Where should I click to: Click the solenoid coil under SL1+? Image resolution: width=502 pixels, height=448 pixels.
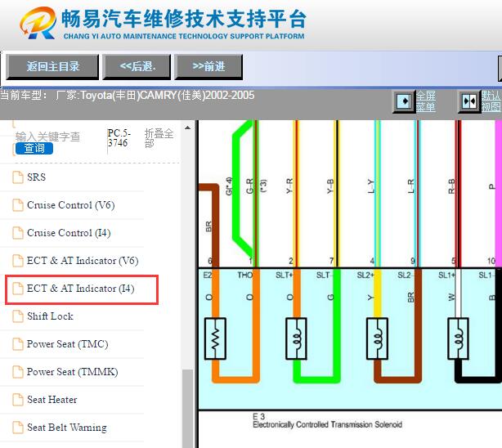click(x=459, y=338)
